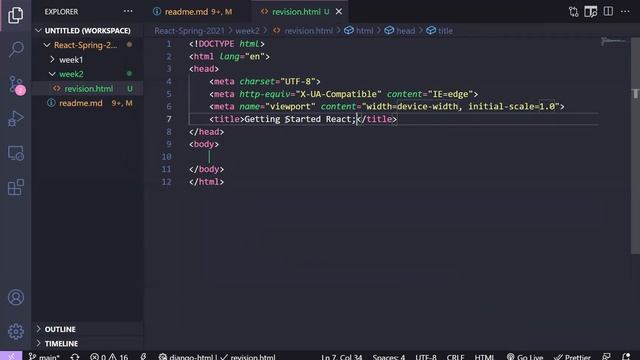Click the html breadcrumb symbol
The height and width of the screenshot is (360, 640).
coord(359,31)
